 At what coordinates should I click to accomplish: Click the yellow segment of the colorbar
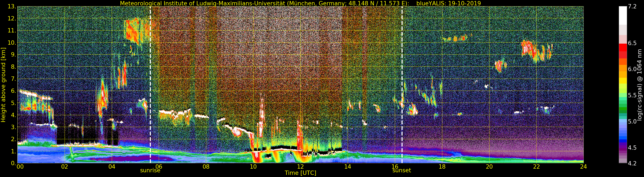(623, 81)
